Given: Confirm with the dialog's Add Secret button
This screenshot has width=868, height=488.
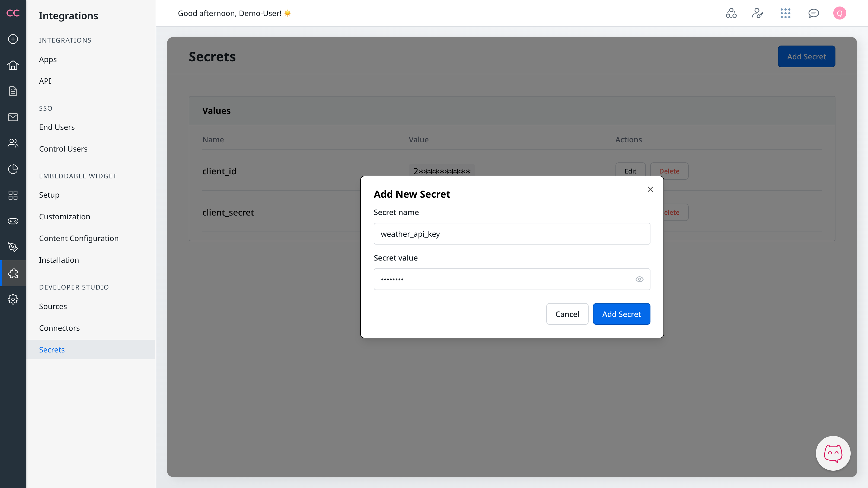Looking at the screenshot, I should (x=621, y=314).
